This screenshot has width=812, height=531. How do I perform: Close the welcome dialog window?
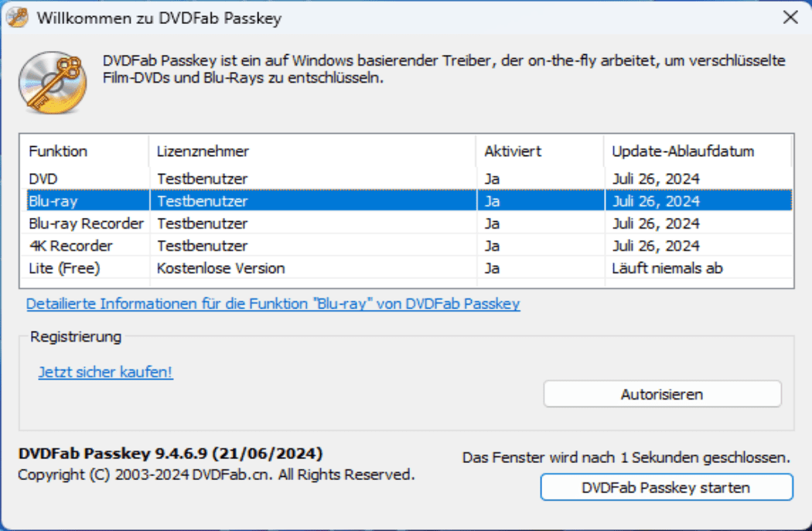tap(790, 17)
